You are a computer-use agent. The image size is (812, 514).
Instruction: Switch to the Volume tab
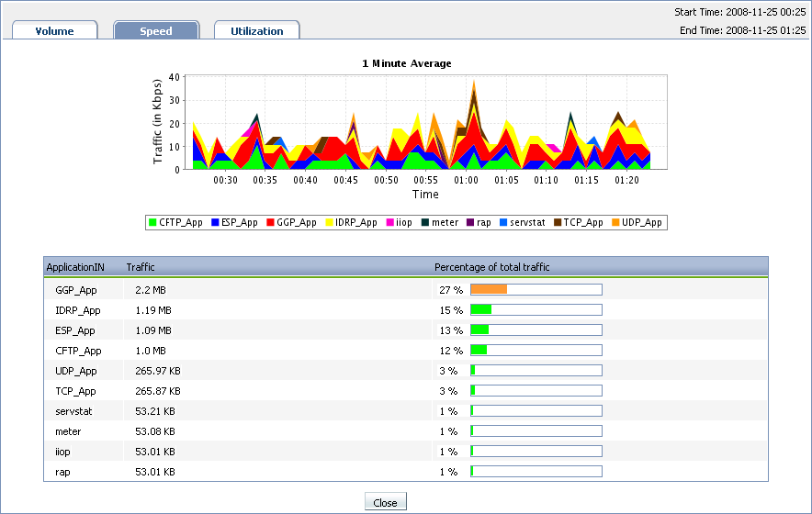click(55, 30)
